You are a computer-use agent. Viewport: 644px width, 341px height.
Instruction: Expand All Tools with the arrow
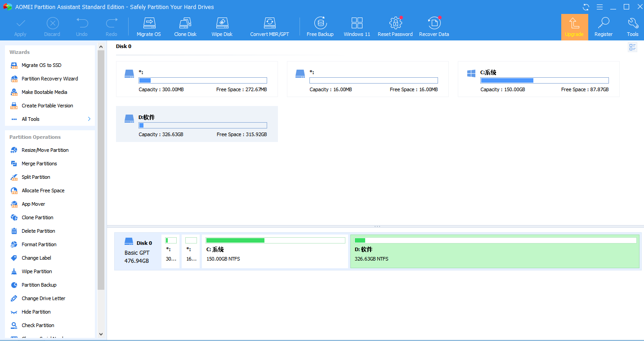[x=89, y=119]
